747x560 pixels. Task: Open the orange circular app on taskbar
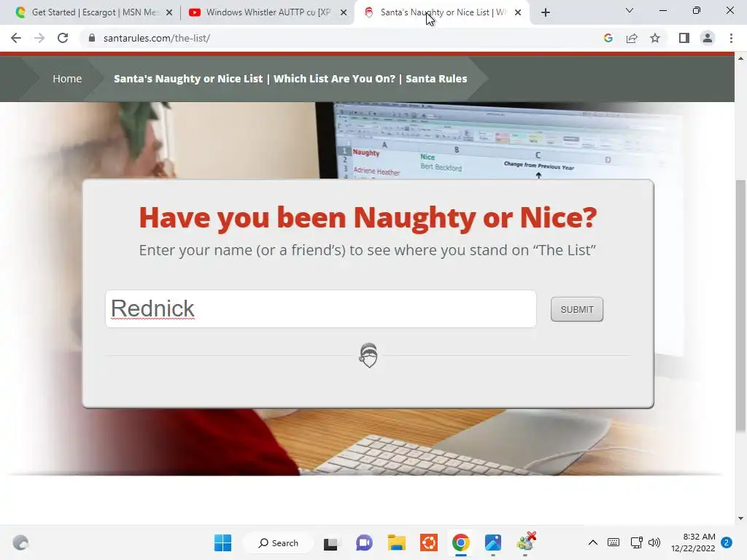click(429, 542)
